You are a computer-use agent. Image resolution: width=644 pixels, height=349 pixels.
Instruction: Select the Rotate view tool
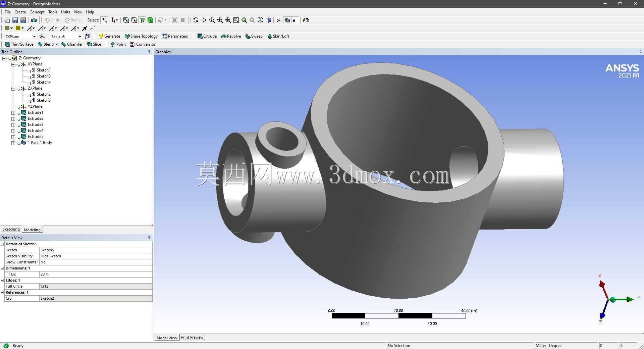[x=196, y=20]
